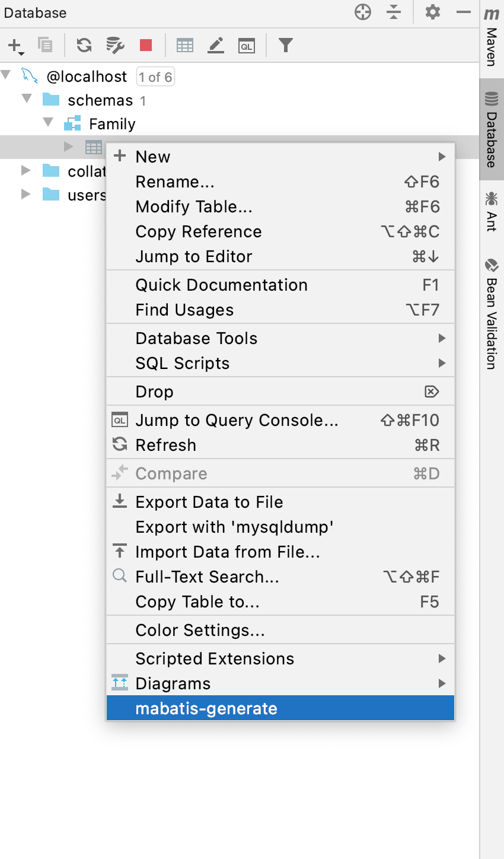Click the '1 of 6' schema counter

155,77
